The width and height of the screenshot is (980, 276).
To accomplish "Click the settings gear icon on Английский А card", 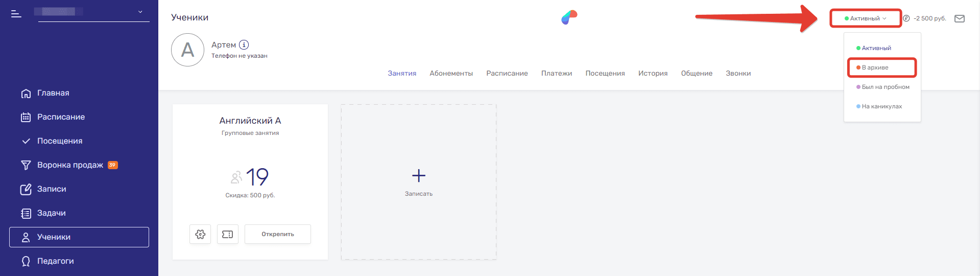I will (200, 234).
